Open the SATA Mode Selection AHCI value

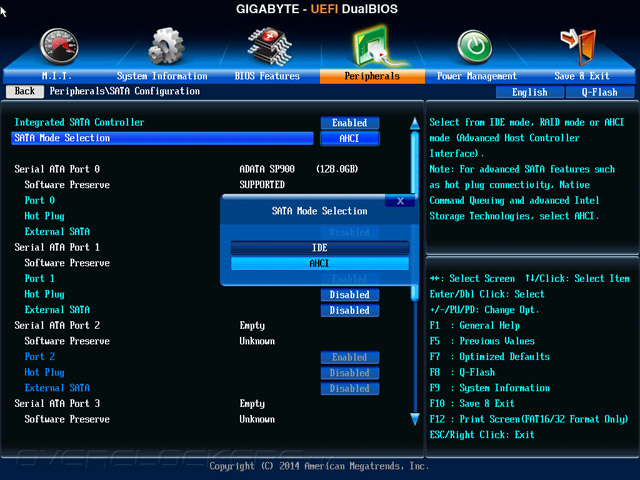click(350, 138)
